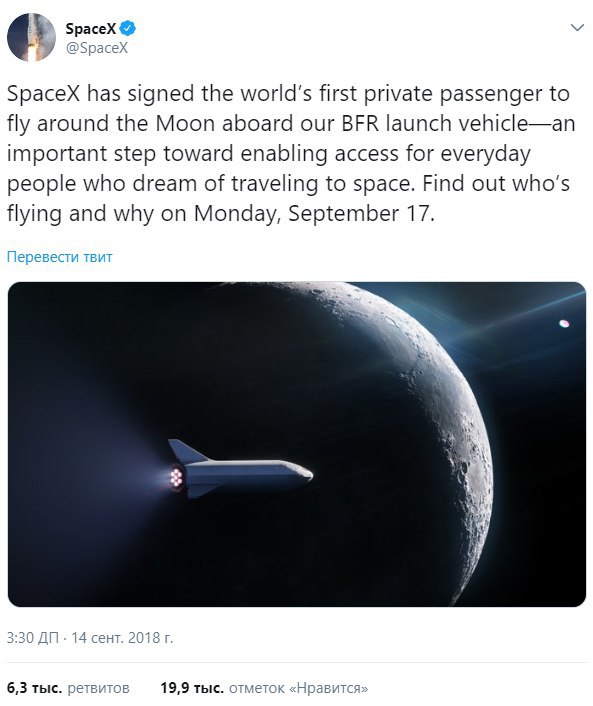Click the blue verified badge beside SpaceX
Viewport: 593px width, 706px height.
pyautogui.click(x=127, y=28)
